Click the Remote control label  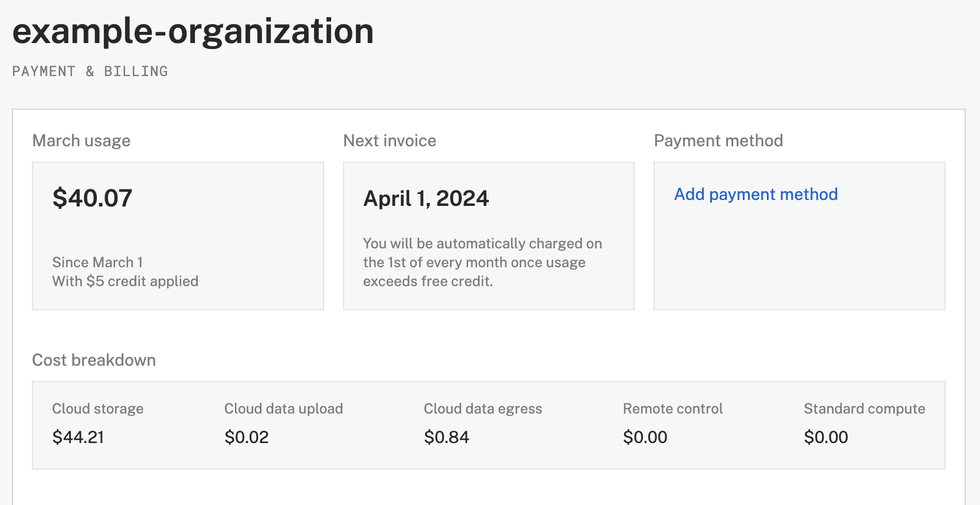673,409
